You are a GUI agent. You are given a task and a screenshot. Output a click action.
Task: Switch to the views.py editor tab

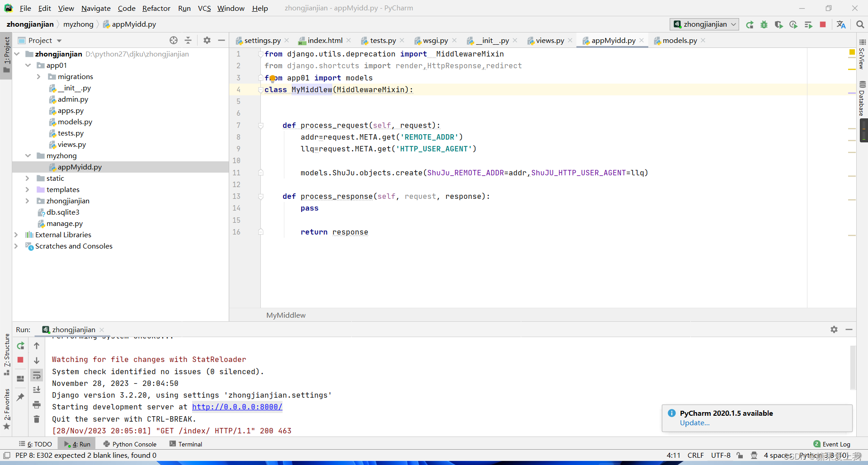coord(550,40)
